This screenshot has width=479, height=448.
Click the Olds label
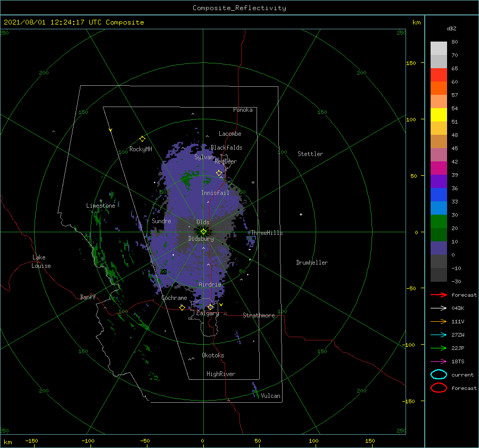(203, 222)
